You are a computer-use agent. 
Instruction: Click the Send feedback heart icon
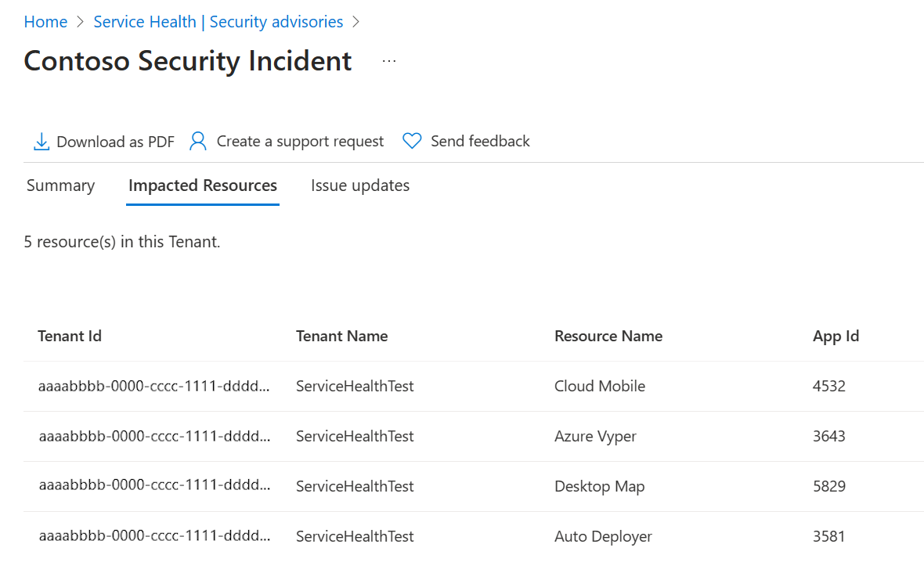point(412,141)
